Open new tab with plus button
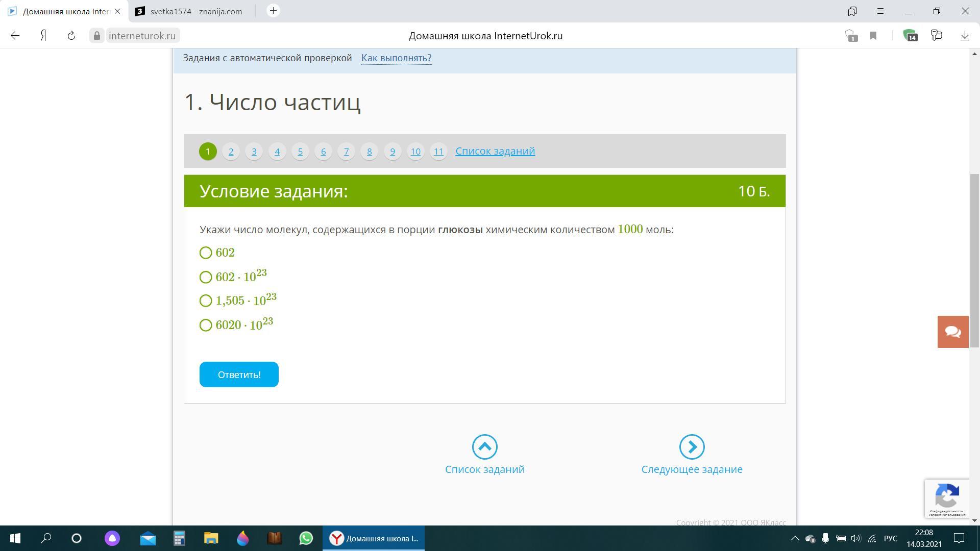Viewport: 980px width, 551px height. pos(273,11)
